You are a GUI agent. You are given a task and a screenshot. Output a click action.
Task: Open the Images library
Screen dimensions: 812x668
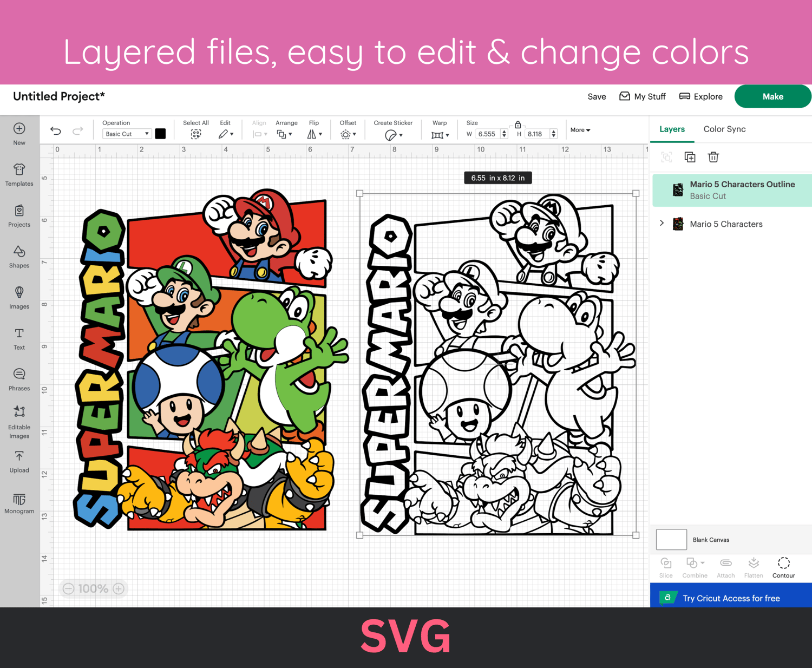pyautogui.click(x=19, y=298)
